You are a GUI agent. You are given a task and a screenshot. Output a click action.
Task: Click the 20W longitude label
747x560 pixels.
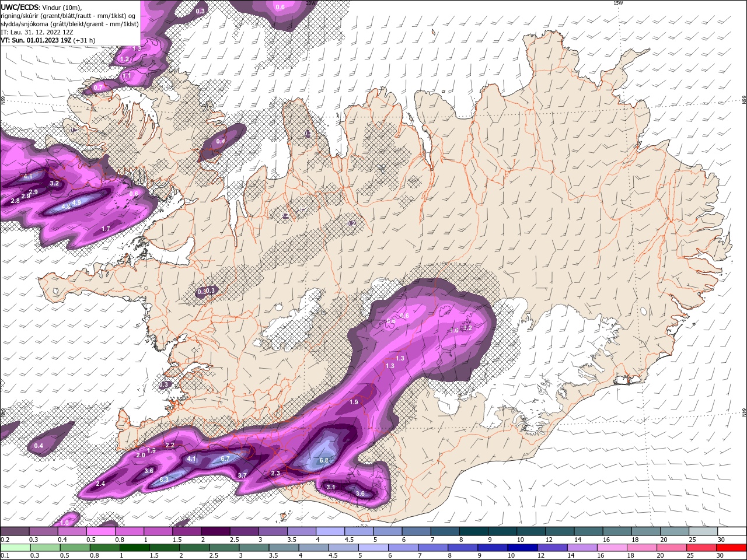point(310,2)
